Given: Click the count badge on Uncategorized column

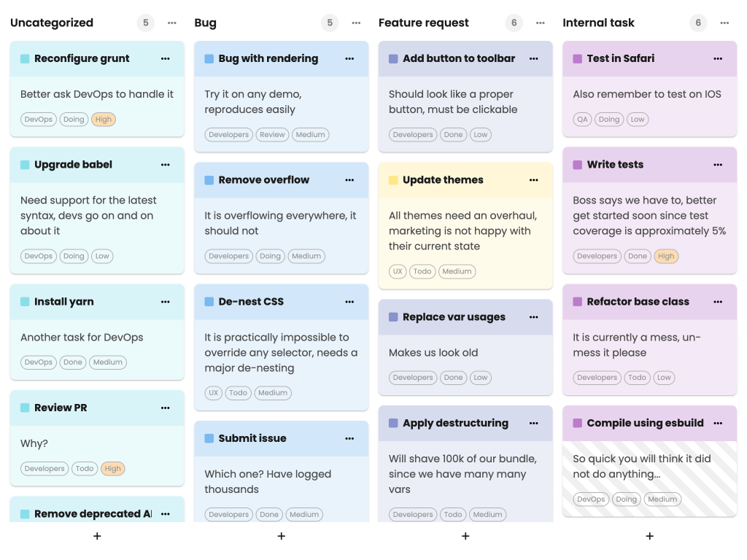Looking at the screenshot, I should coord(145,23).
